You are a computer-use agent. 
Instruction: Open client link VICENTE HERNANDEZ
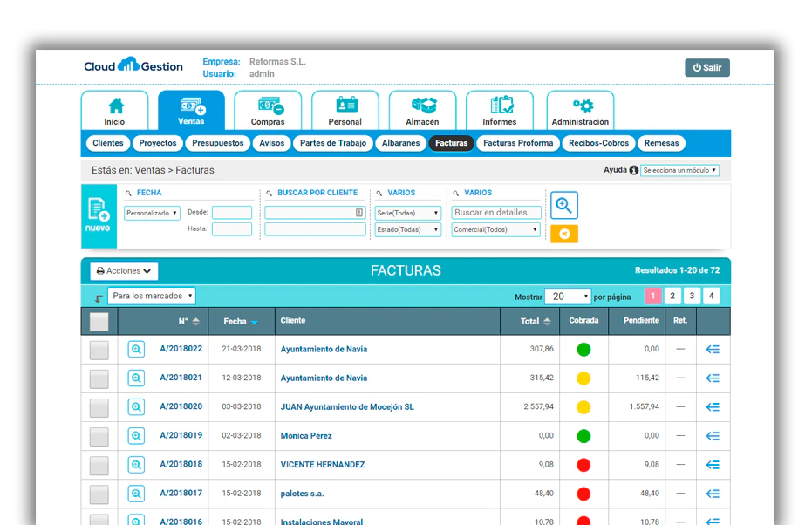pos(323,465)
